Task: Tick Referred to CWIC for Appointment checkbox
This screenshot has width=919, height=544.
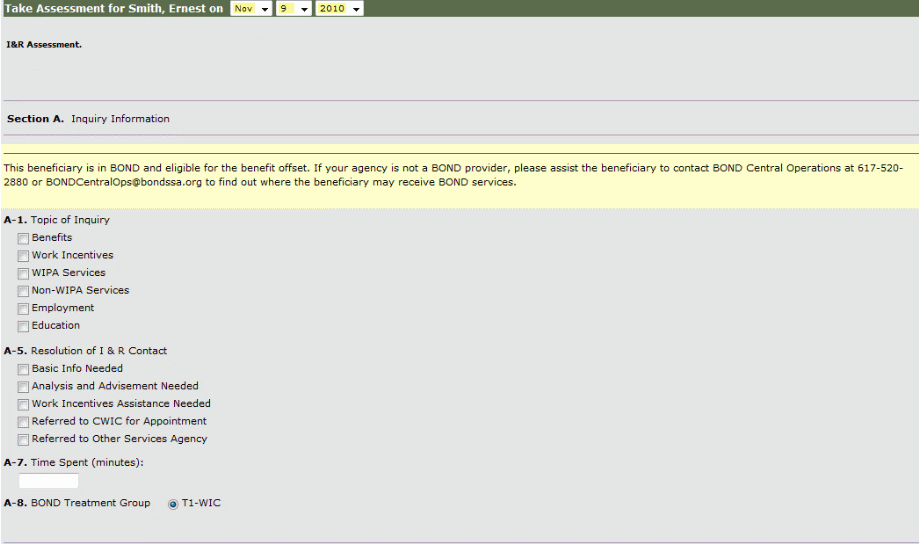Action: point(23,422)
